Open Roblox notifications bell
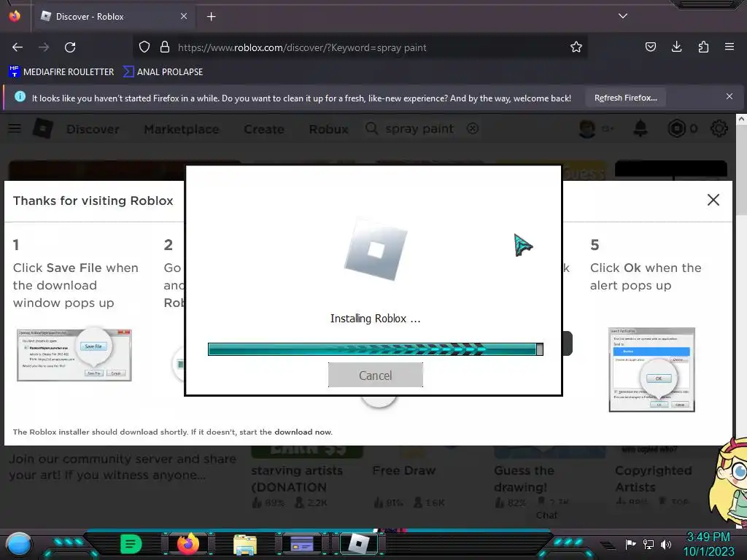Image resolution: width=747 pixels, height=560 pixels. 640,128
